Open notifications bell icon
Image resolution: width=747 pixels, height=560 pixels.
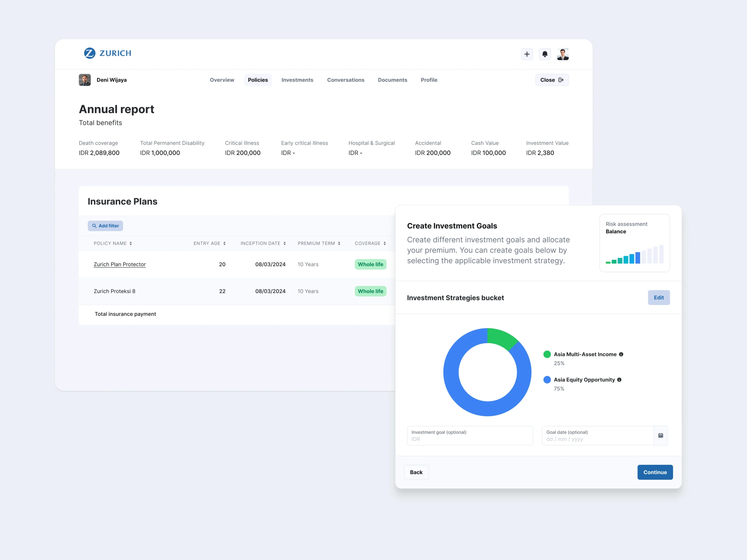(x=545, y=54)
